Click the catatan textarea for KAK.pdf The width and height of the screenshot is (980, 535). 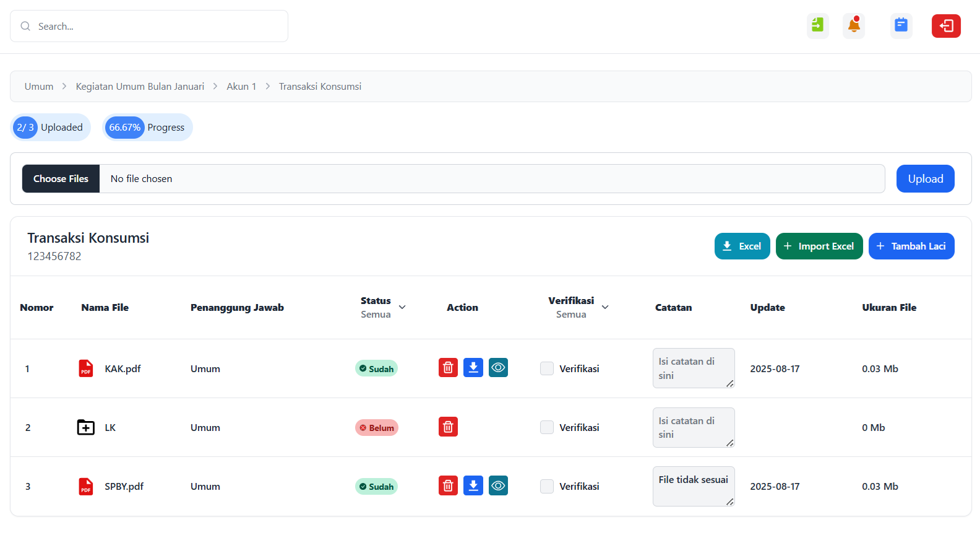point(694,368)
